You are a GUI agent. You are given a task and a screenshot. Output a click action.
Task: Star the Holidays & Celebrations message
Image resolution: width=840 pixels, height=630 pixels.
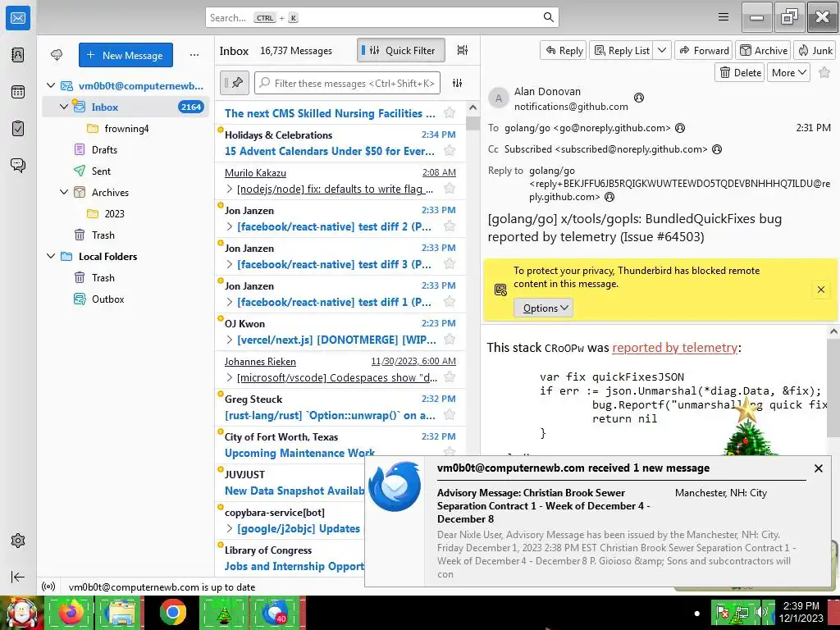tap(450, 151)
